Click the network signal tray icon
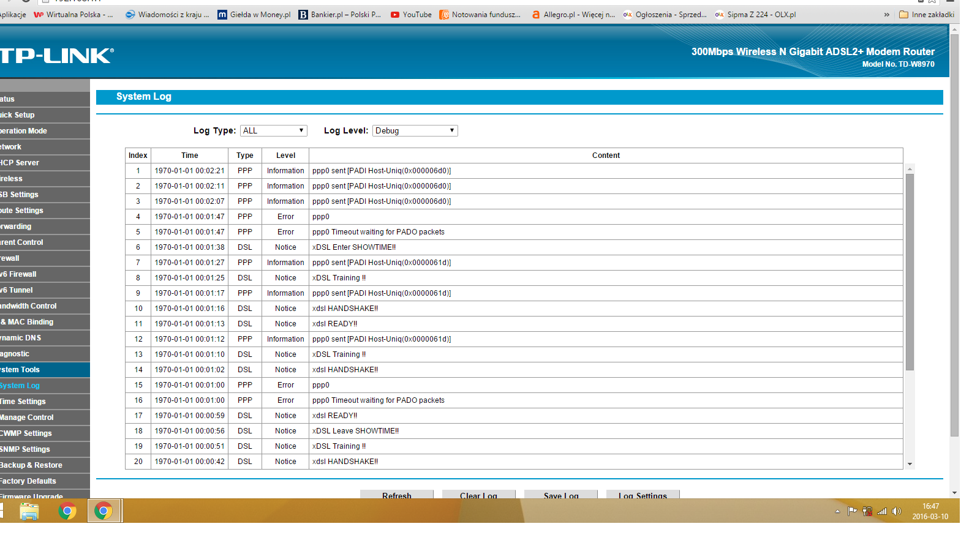Screen dimensions: 980x551 (882, 511)
